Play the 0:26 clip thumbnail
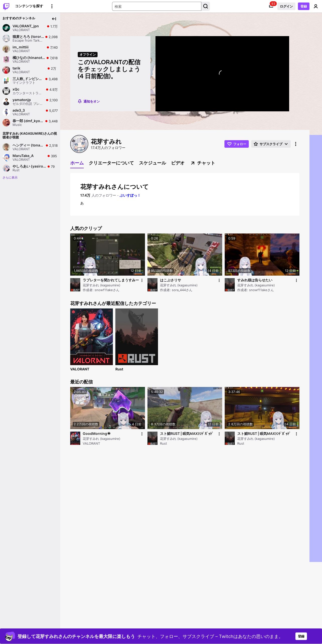This screenshot has width=322, height=644. 185,255
